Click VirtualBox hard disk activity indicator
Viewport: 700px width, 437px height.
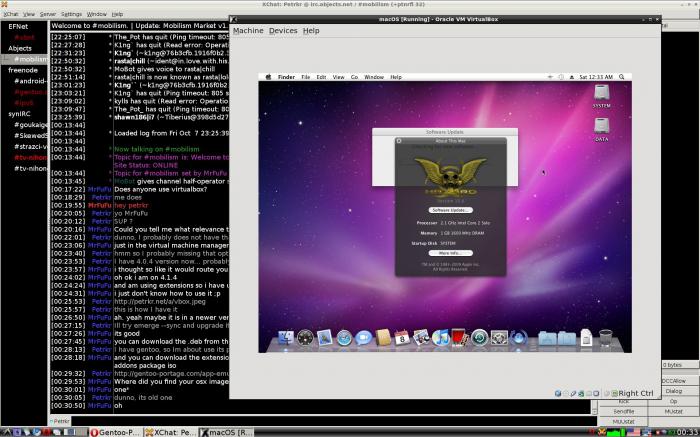point(558,393)
